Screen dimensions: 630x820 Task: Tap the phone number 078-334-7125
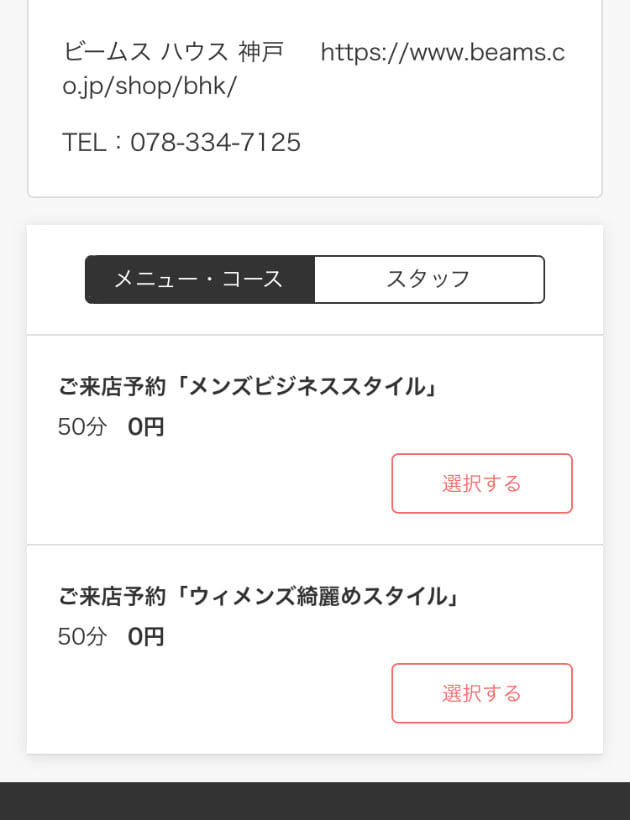tap(215, 143)
